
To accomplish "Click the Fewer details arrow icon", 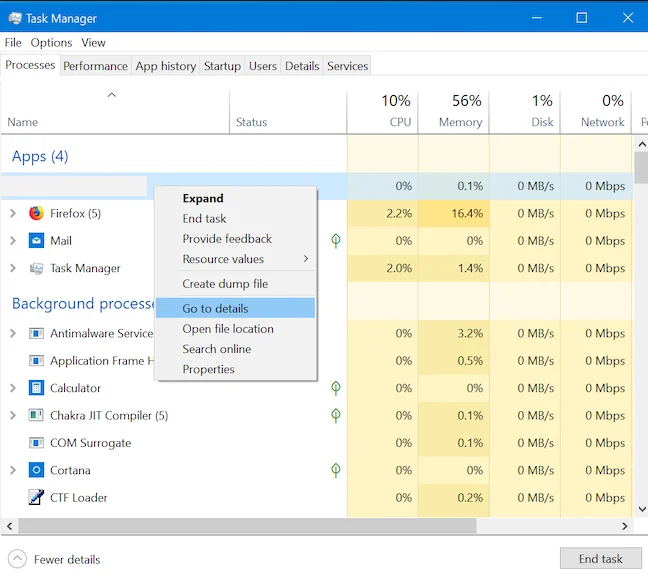I will pyautogui.click(x=17, y=559).
